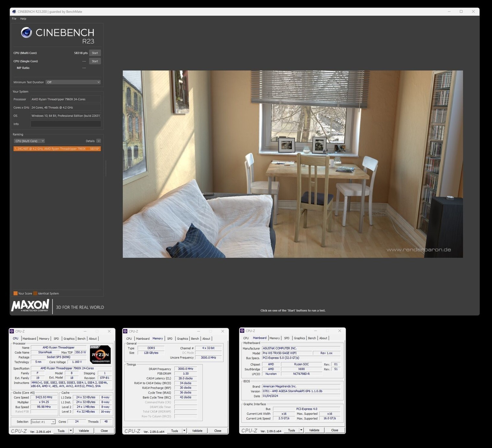Open the Minimum Test Duration dropdown
The image size is (492, 448).
click(x=73, y=82)
